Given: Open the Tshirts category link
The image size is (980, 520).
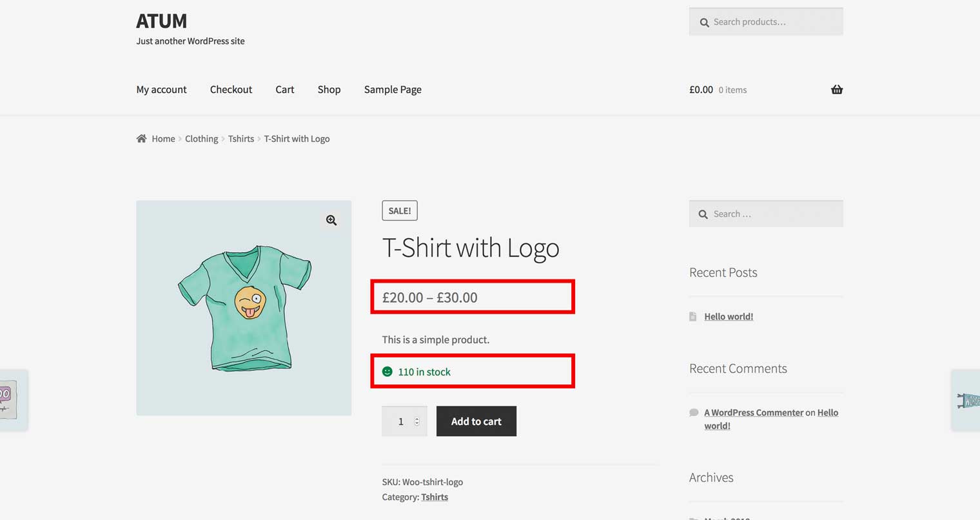Looking at the screenshot, I should [435, 497].
